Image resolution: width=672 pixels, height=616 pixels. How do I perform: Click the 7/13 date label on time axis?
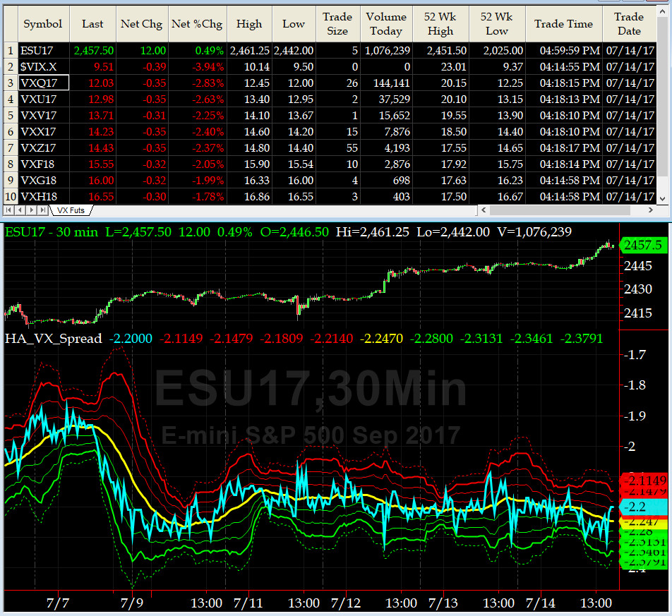(x=443, y=603)
